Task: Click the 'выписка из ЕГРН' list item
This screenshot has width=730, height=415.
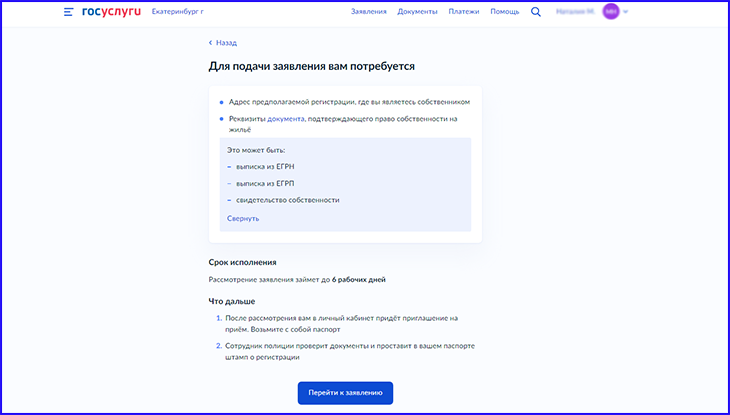Action: (x=266, y=166)
